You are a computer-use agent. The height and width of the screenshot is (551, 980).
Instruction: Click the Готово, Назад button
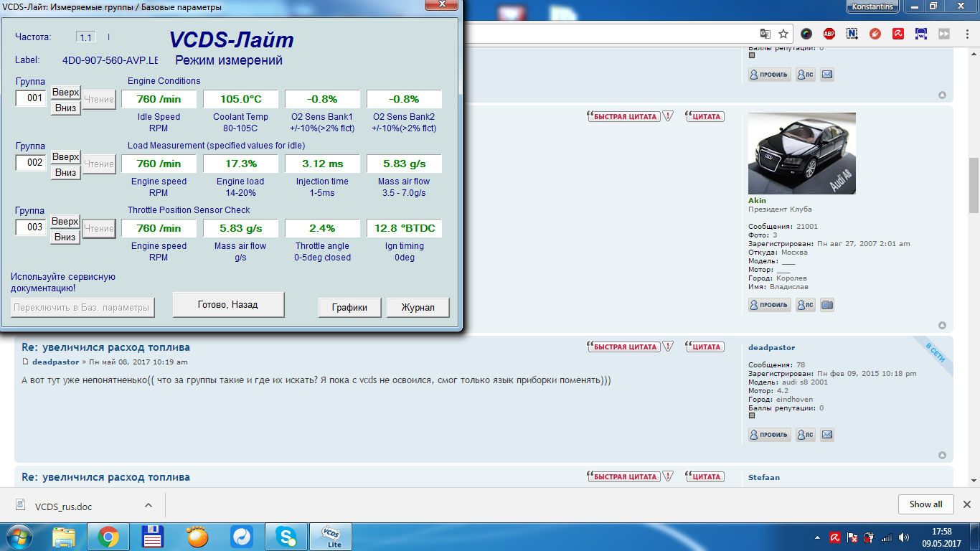click(228, 304)
